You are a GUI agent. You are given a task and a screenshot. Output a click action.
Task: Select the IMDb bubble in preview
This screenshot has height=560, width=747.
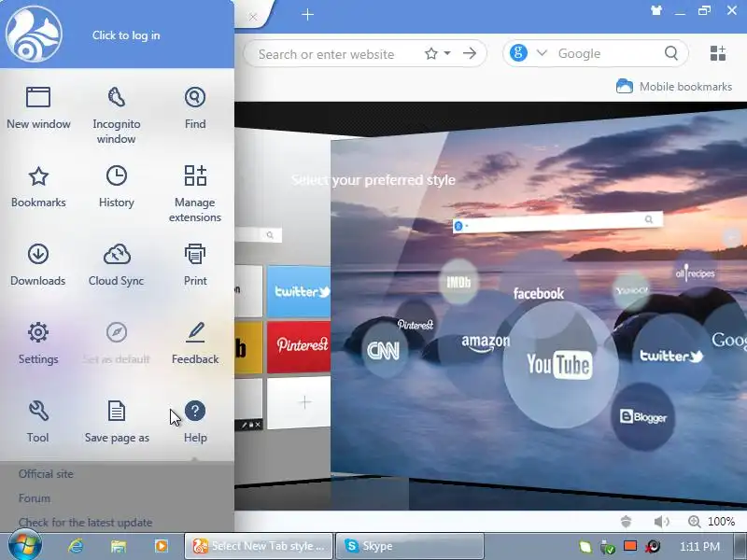pyautogui.click(x=458, y=282)
